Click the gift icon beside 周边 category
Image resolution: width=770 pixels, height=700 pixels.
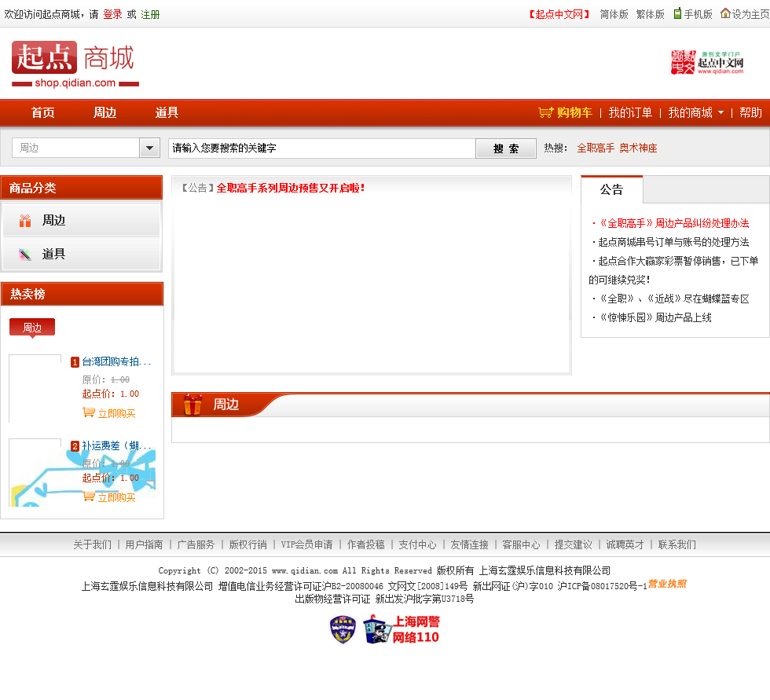pos(25,221)
